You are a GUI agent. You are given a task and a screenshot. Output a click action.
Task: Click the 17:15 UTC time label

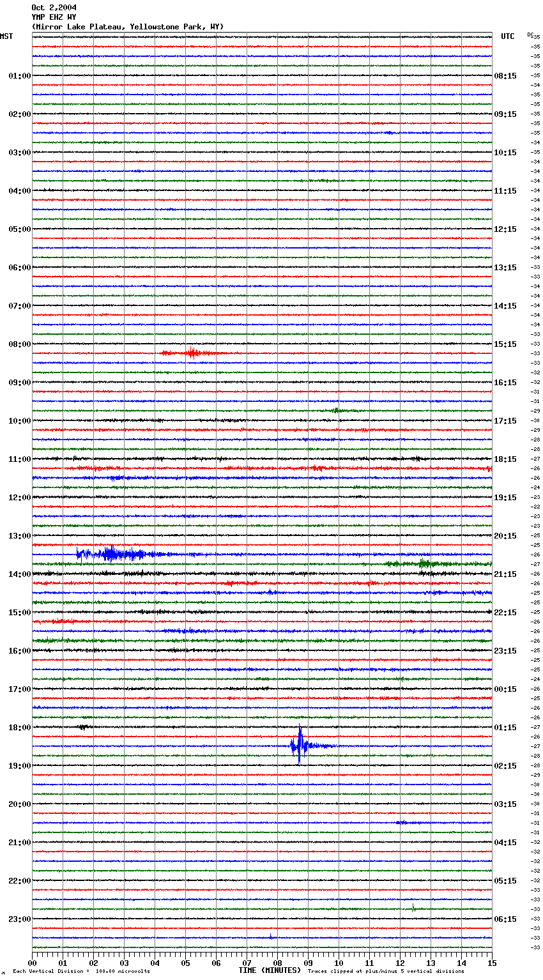pyautogui.click(x=505, y=421)
